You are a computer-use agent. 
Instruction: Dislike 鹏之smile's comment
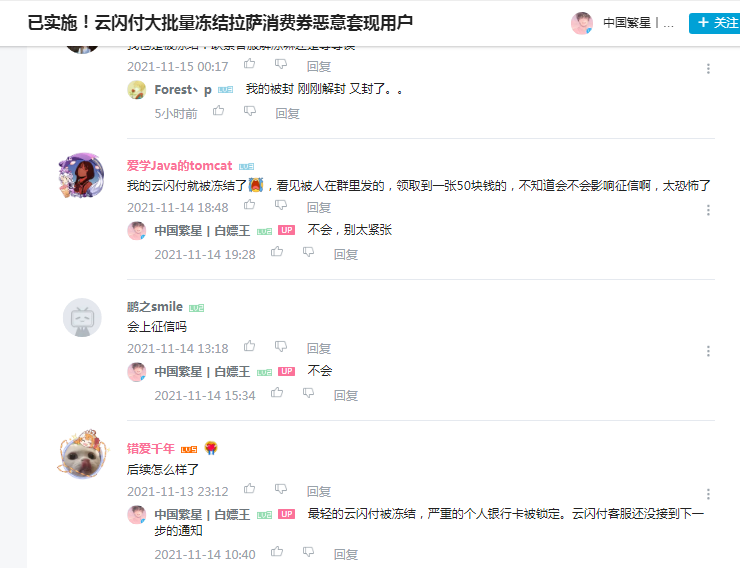[x=281, y=347]
